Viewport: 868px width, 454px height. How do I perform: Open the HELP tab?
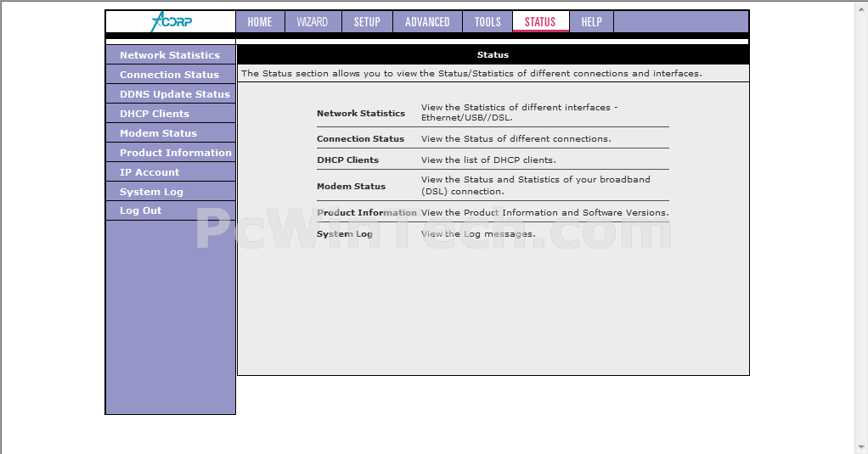[591, 21]
